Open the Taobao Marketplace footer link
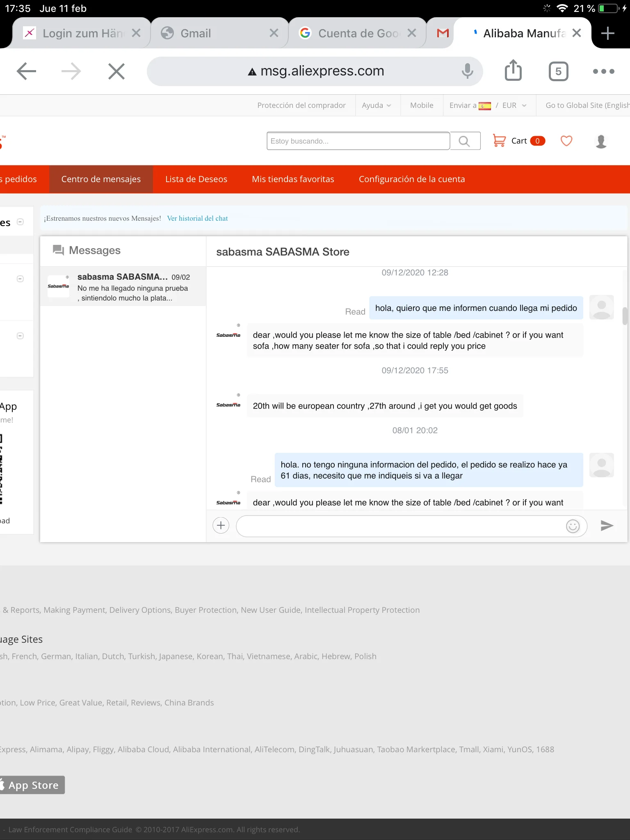This screenshot has height=840, width=630. pos(416,749)
